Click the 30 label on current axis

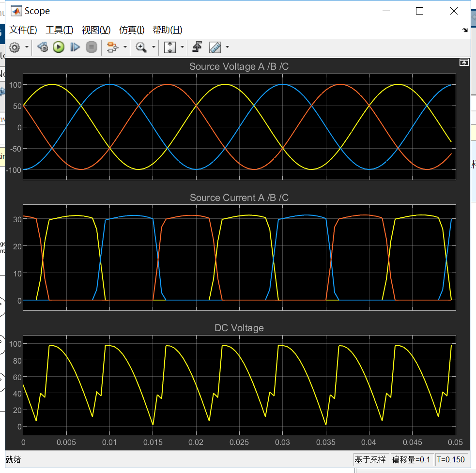[17, 219]
